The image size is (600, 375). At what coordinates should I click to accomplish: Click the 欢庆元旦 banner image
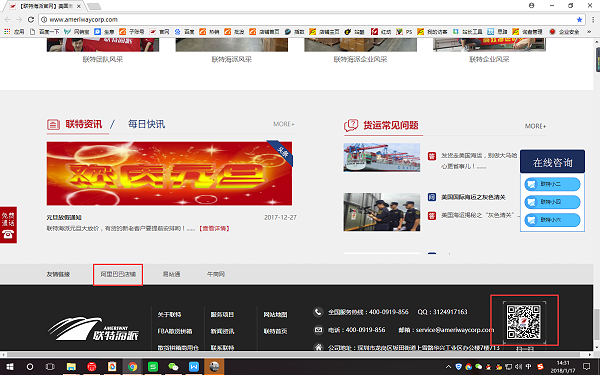pos(169,173)
